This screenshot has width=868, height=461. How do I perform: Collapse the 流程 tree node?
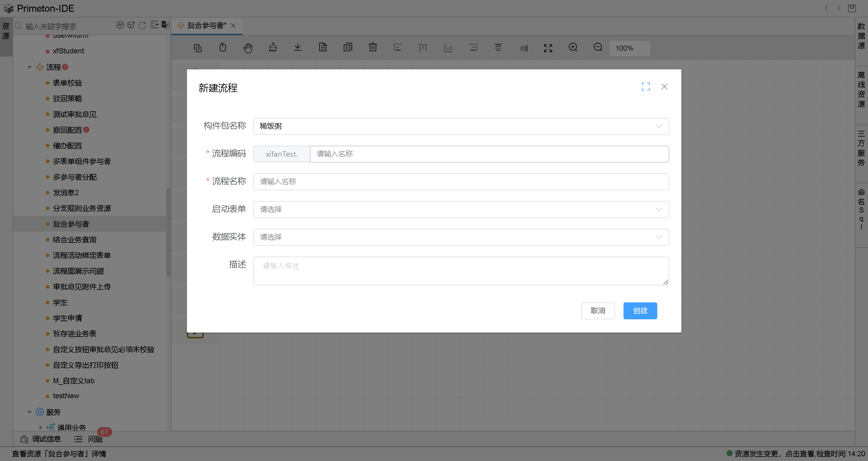(x=30, y=67)
